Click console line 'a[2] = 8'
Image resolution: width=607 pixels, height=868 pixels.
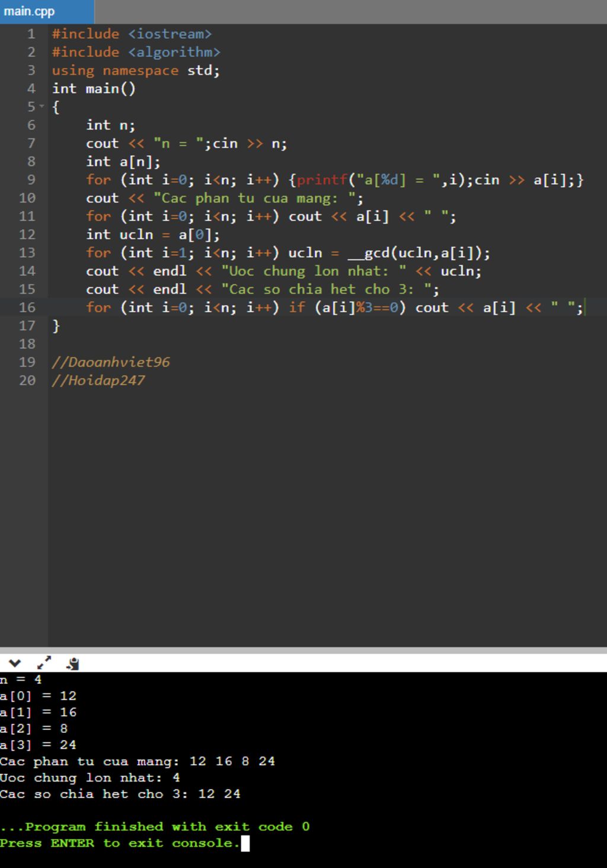click(x=34, y=728)
